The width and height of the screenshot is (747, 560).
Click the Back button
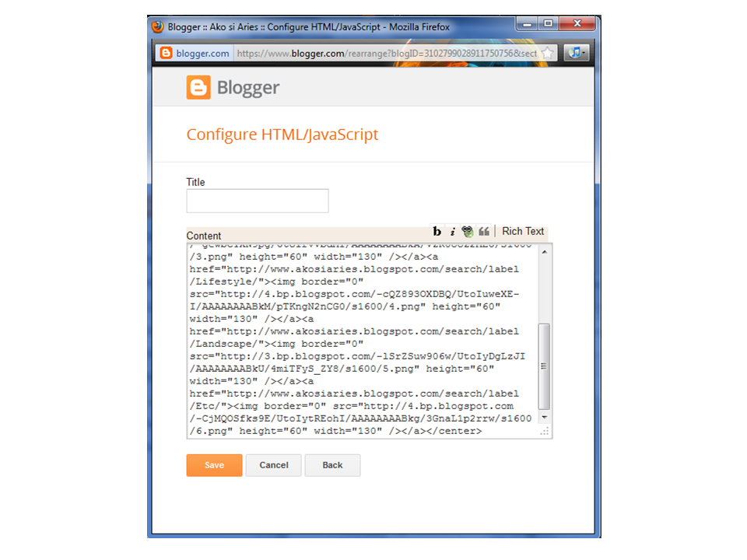(x=332, y=465)
